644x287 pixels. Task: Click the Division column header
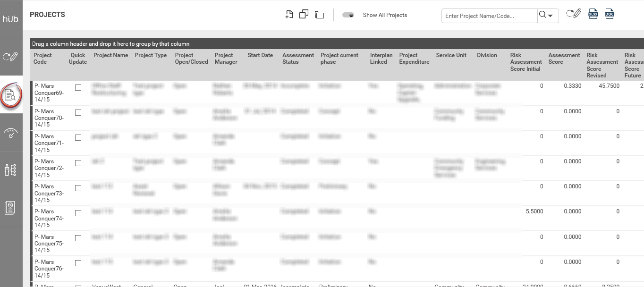(487, 55)
